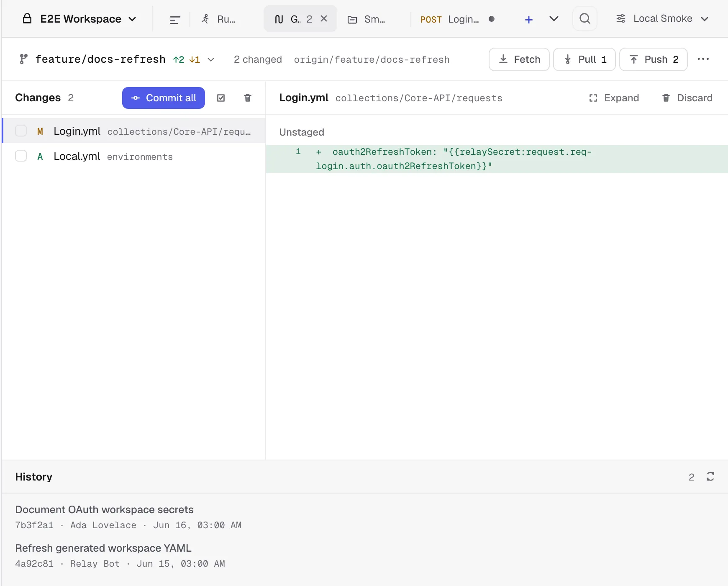The image size is (728, 586).
Task: Click the Fetch button
Action: tap(519, 59)
